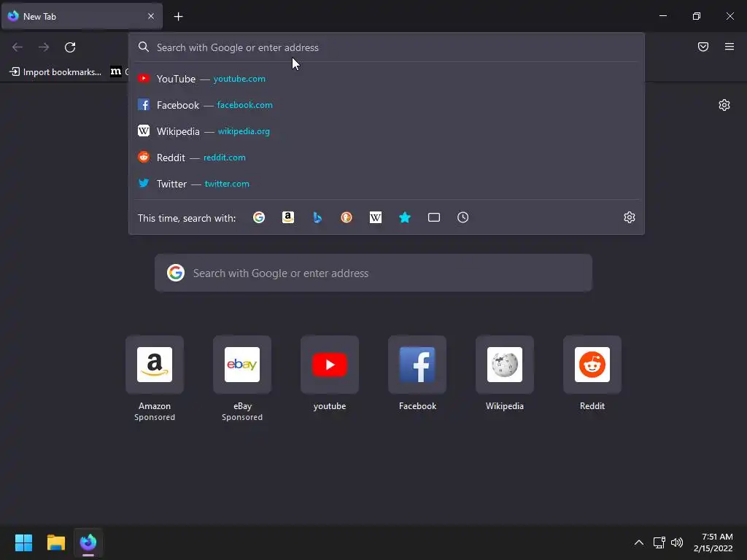Click the new tab page search box

click(x=373, y=273)
